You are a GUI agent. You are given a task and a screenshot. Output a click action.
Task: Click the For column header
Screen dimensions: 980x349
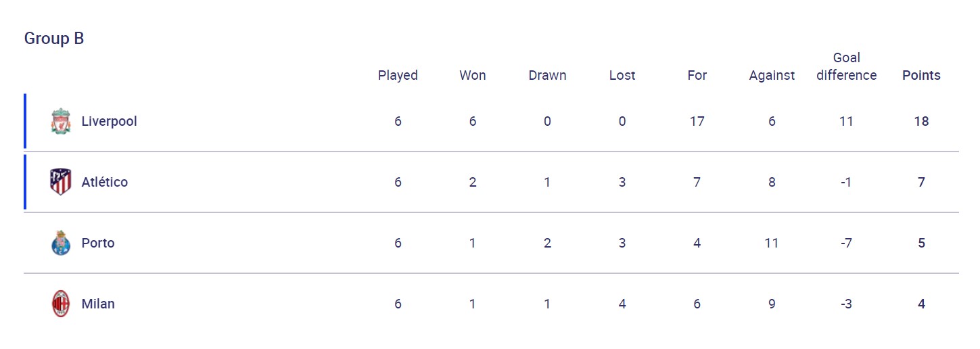point(697,75)
